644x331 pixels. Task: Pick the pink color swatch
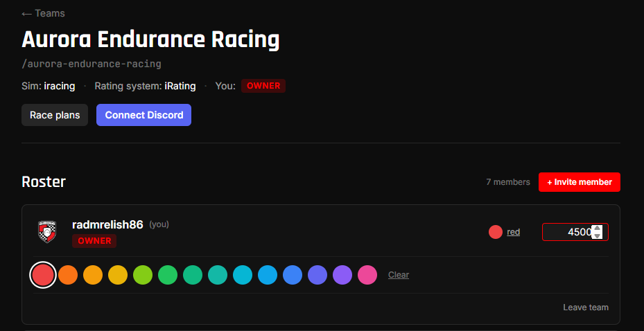point(367,275)
